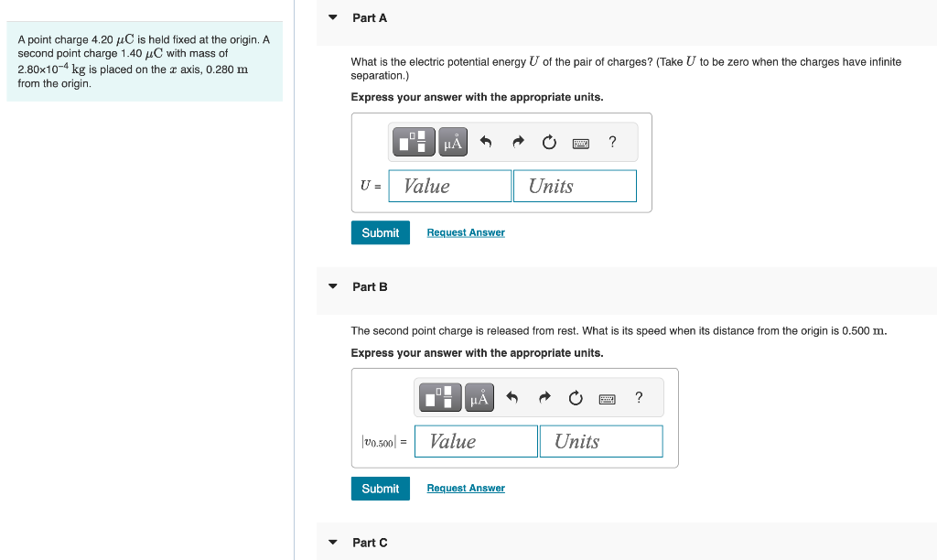This screenshot has width=937, height=560.
Task: Submit the Part A answer
Action: [380, 232]
